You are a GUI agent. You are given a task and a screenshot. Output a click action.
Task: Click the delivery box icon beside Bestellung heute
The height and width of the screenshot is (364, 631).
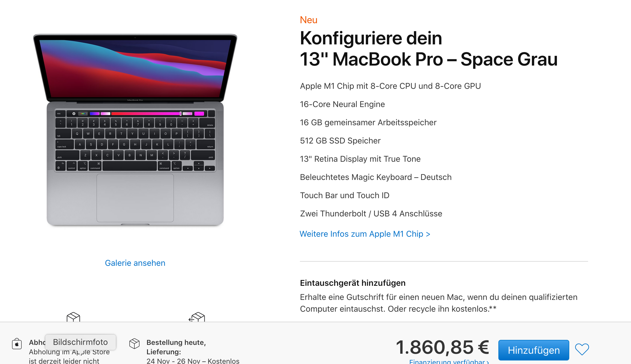coord(134,343)
